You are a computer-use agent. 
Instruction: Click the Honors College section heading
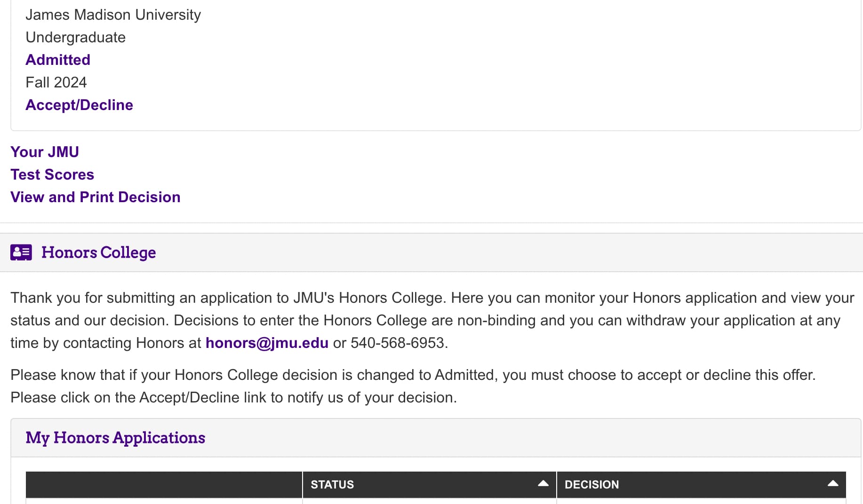click(98, 252)
